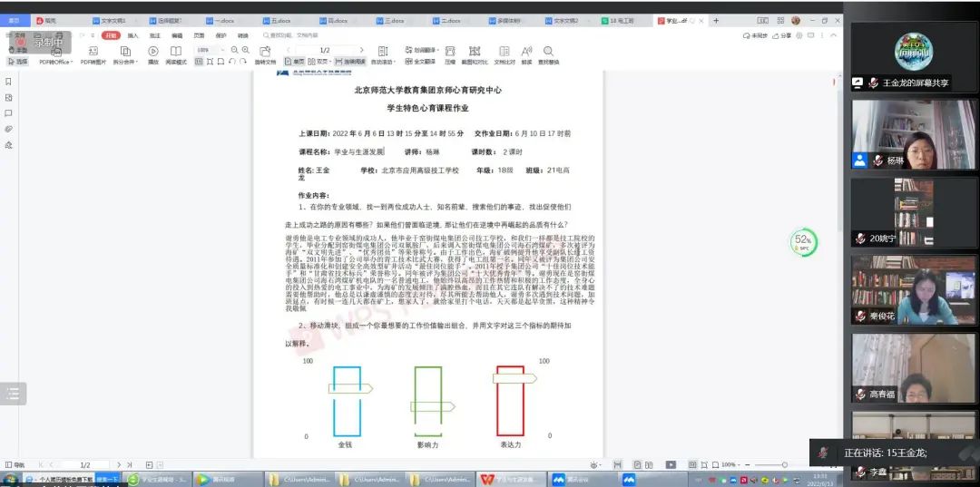Open the 页面 ribbon tab
This screenshot has height=487, width=980.
(x=199, y=35)
